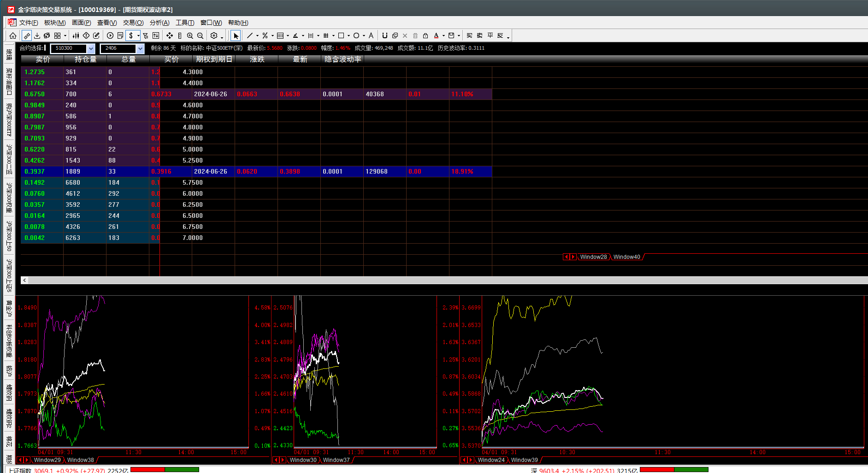Click the diamond alert warning icon

click(x=86, y=35)
